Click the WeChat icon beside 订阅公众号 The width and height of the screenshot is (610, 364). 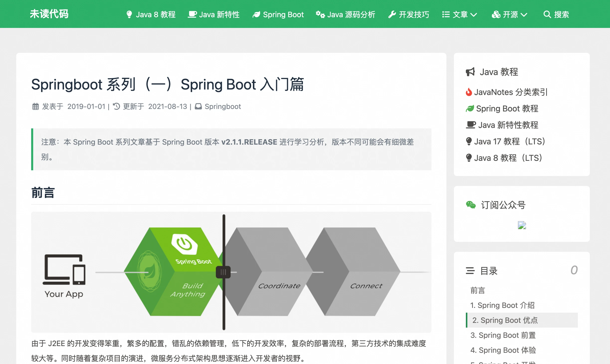tap(471, 205)
